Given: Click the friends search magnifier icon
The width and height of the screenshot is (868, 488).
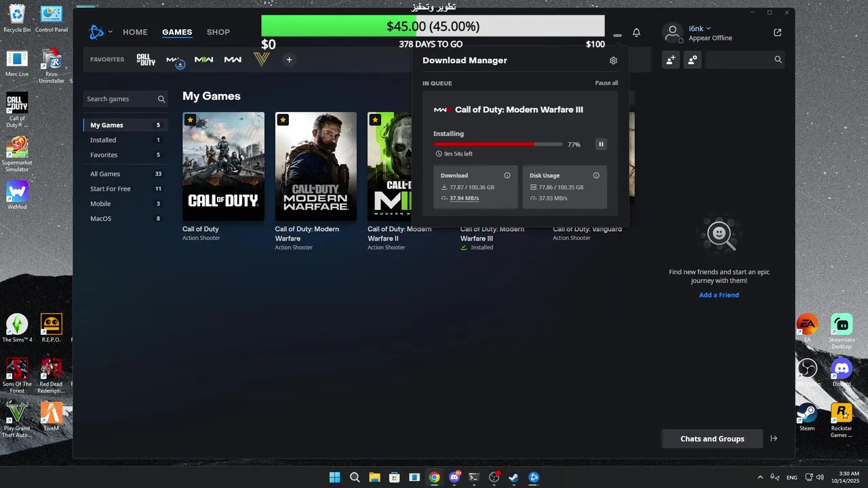Looking at the screenshot, I should pos(778,60).
